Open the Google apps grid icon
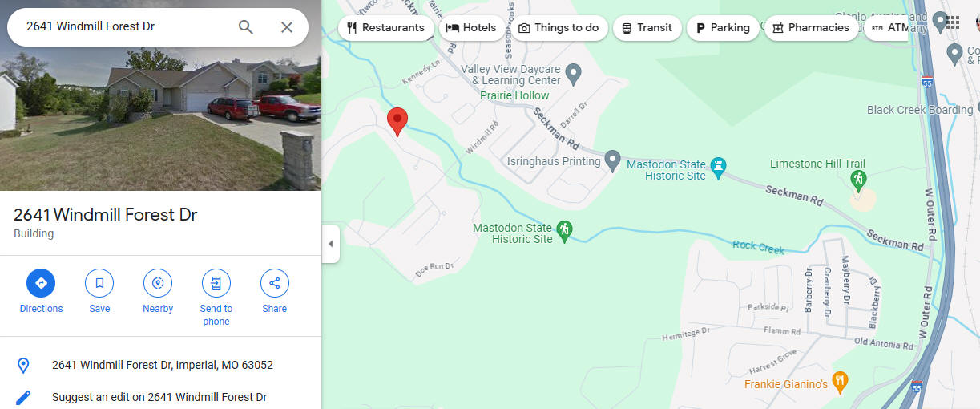Viewport: 980px width, 409px height. (x=953, y=22)
